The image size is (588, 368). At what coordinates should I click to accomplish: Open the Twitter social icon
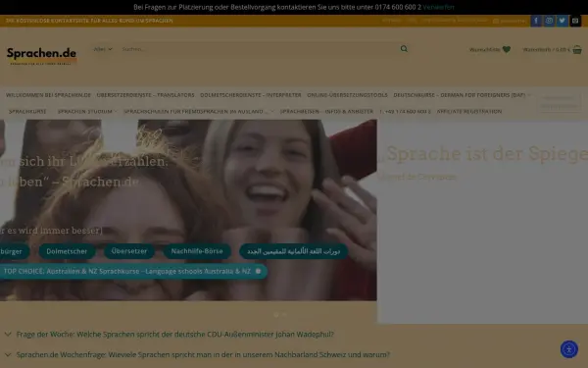563,21
